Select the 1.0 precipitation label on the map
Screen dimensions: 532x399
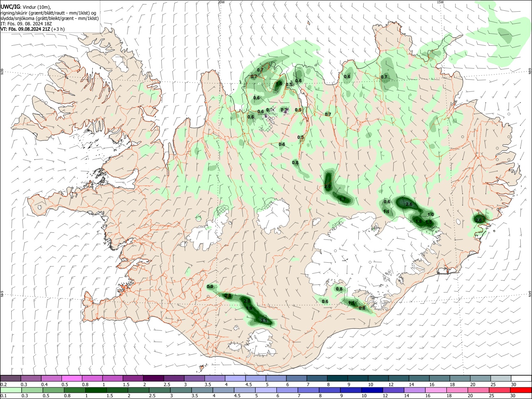[x=431, y=214]
